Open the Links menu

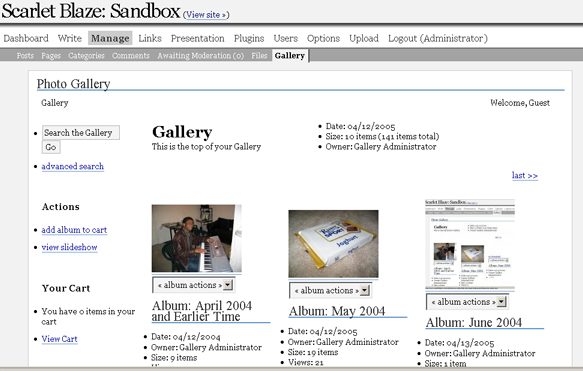pos(150,38)
